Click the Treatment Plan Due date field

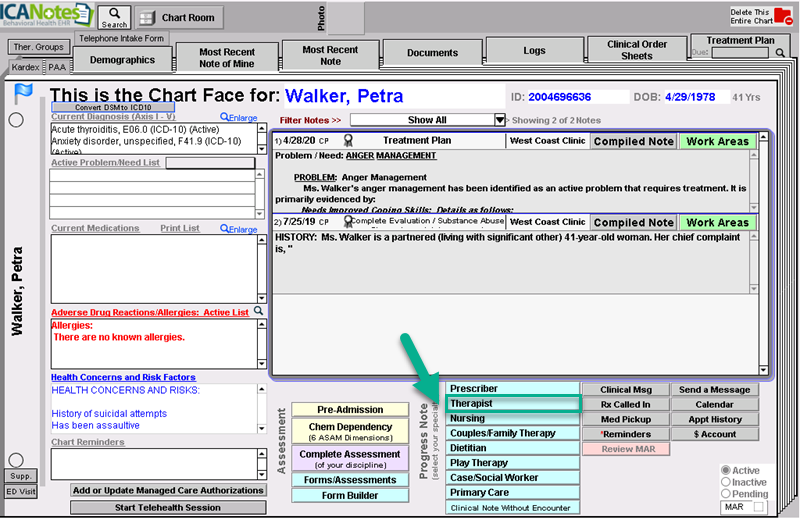click(x=740, y=53)
